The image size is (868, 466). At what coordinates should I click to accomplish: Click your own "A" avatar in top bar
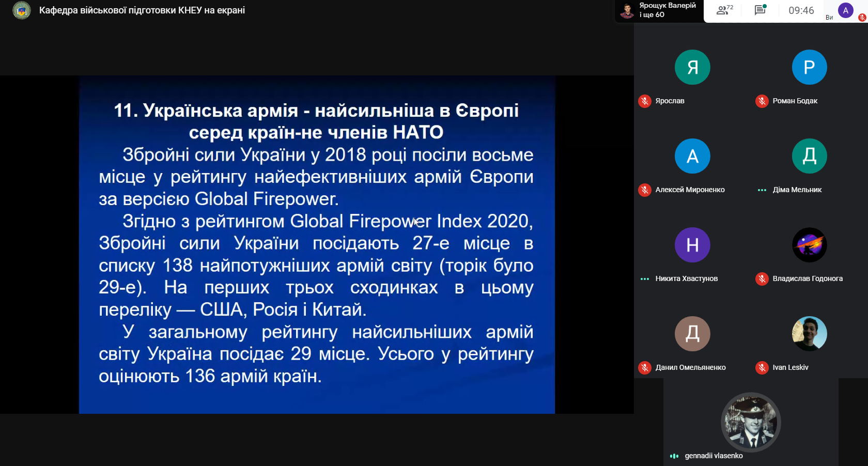845,10
